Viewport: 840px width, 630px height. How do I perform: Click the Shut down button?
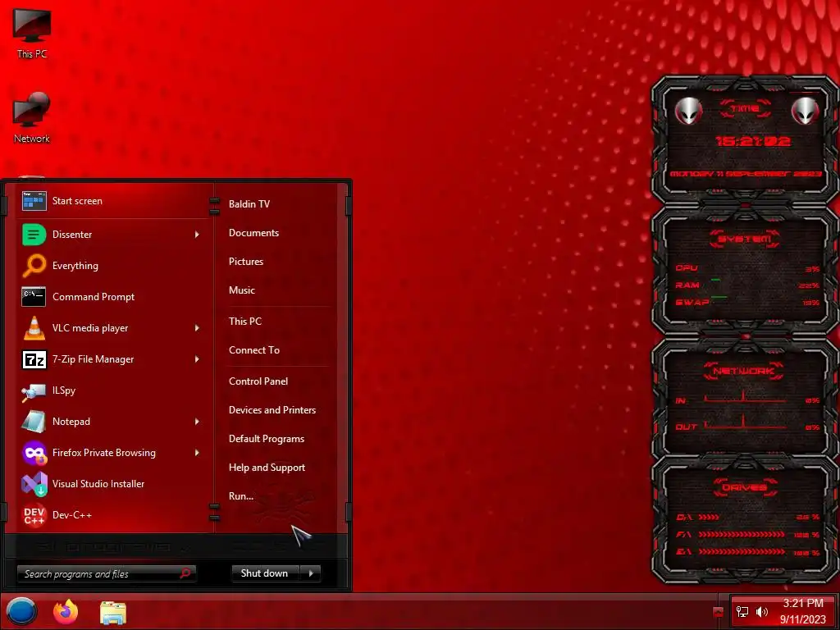pyautogui.click(x=267, y=573)
